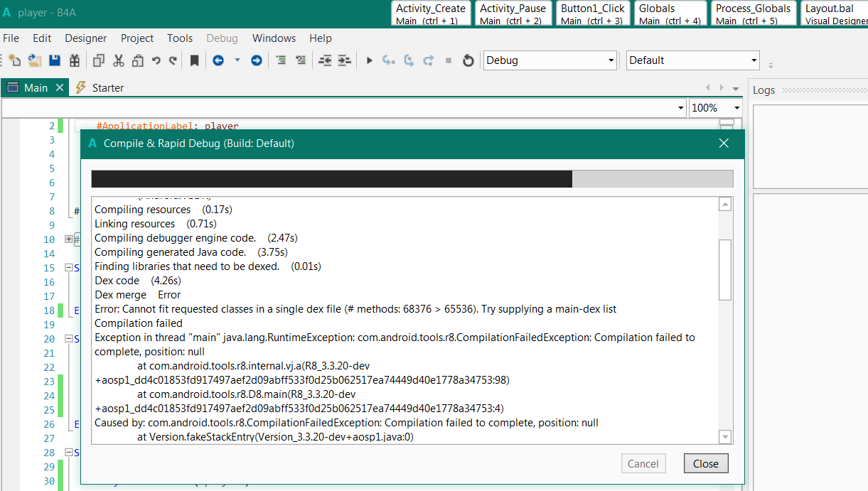Expand the collapsed region at line 10
Viewport: 868px width, 491px height.
click(69, 239)
